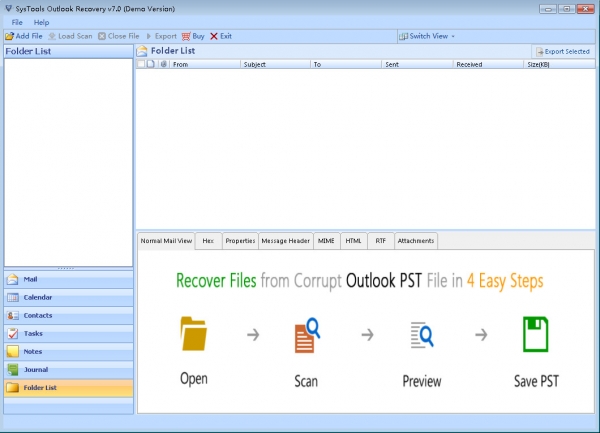Open the Switch View dropdown

(427, 36)
